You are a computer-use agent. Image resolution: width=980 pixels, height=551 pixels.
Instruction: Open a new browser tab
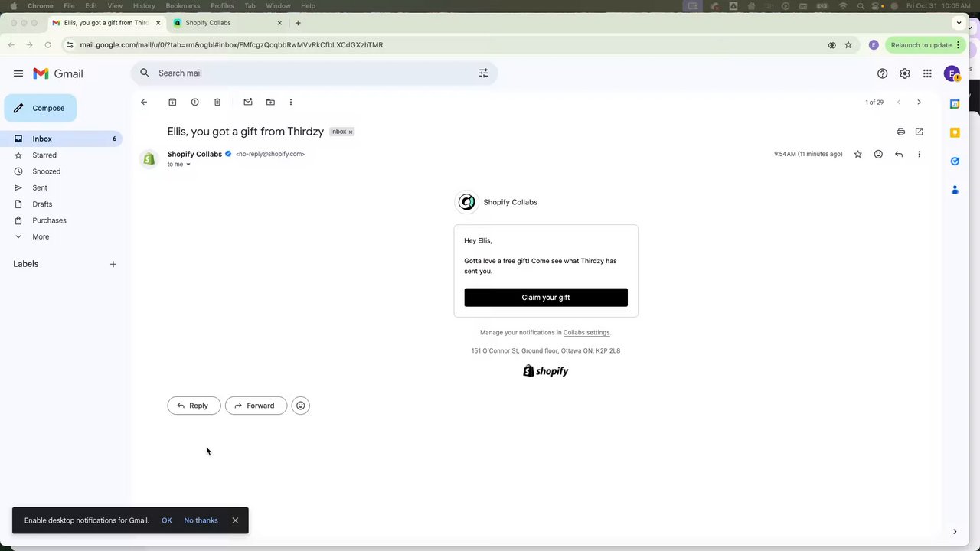298,23
